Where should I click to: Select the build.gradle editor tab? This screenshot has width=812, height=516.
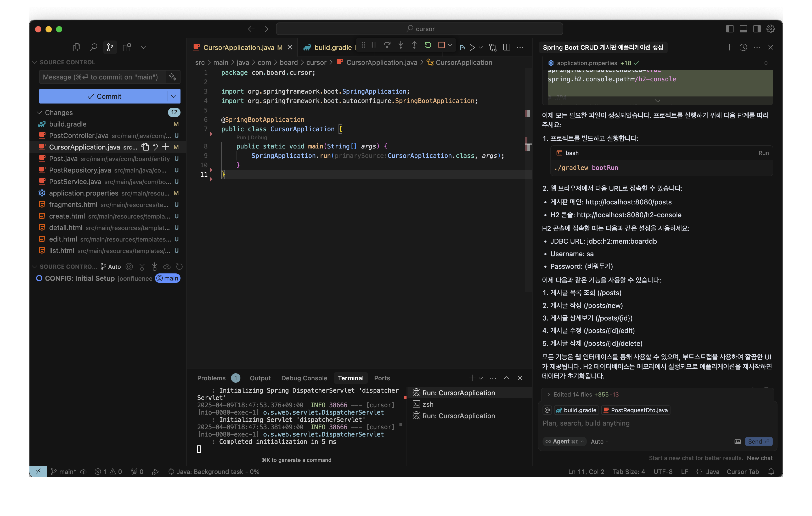332,48
